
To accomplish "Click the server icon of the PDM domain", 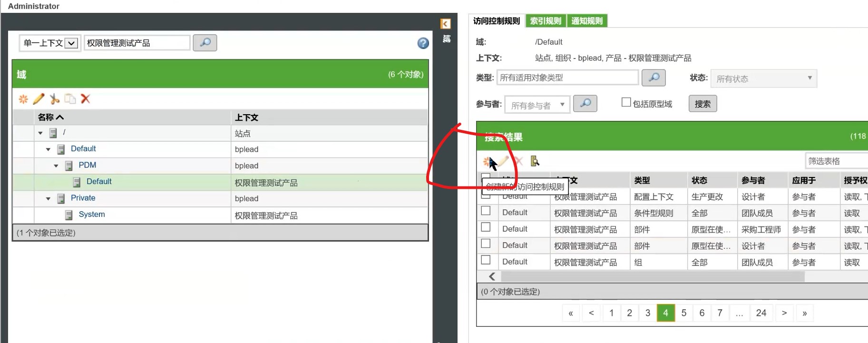I will 69,166.
